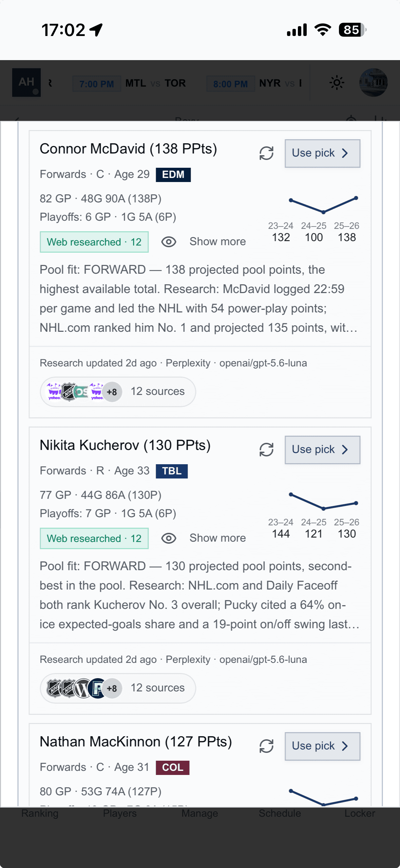Screen dimensions: 400x868
Task: Refresh Nikita Kucherov research
Action: click(266, 450)
